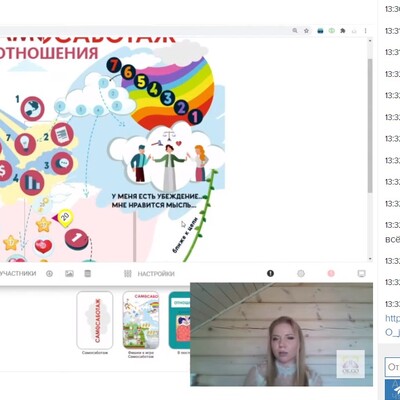Select the document icon numbered 2 on the board
The width and height of the screenshot is (400, 400).
(62, 134)
